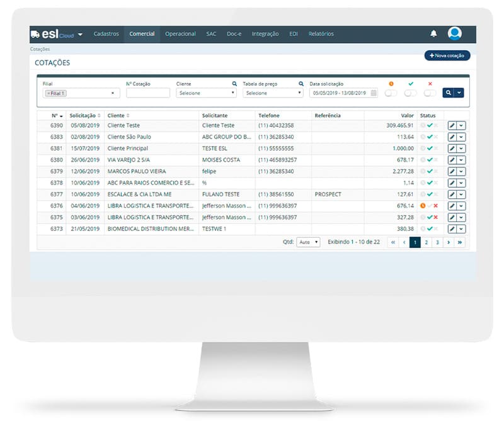Toggle the rejected (red X) status filter
504x421 pixels.
pos(430,93)
